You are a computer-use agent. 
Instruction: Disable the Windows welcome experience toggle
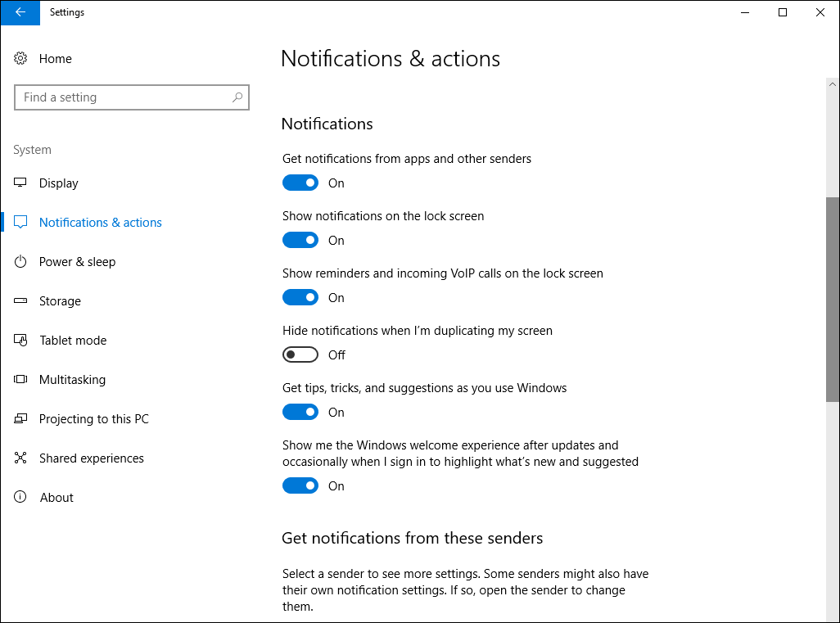tap(300, 486)
